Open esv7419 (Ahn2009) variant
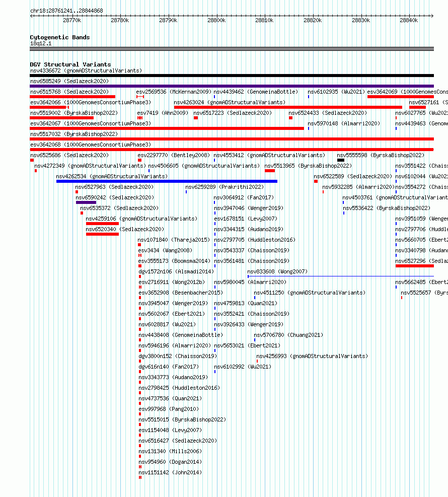Viewport: 448px width, 497px height. pyautogui.click(x=163, y=113)
